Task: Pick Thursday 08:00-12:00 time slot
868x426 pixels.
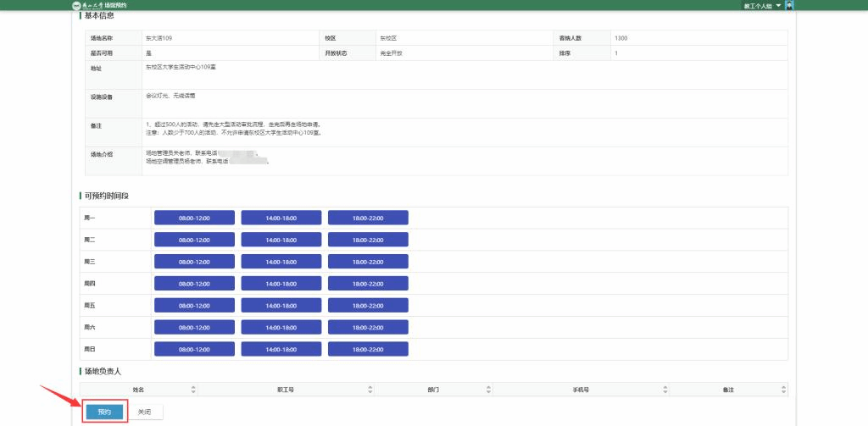Action: click(x=194, y=284)
